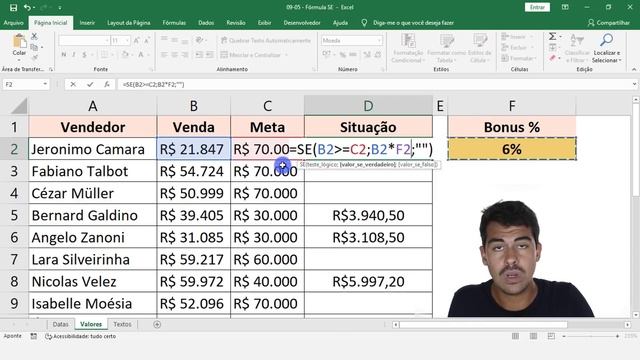Switch to the Fórmulas ribbon tab
Image resolution: width=640 pixels, height=360 pixels.
174,23
